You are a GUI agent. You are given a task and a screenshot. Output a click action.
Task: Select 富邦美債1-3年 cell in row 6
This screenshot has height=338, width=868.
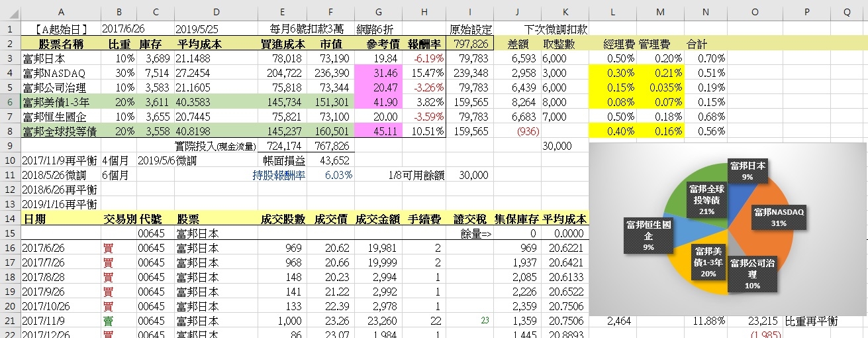click(x=61, y=102)
